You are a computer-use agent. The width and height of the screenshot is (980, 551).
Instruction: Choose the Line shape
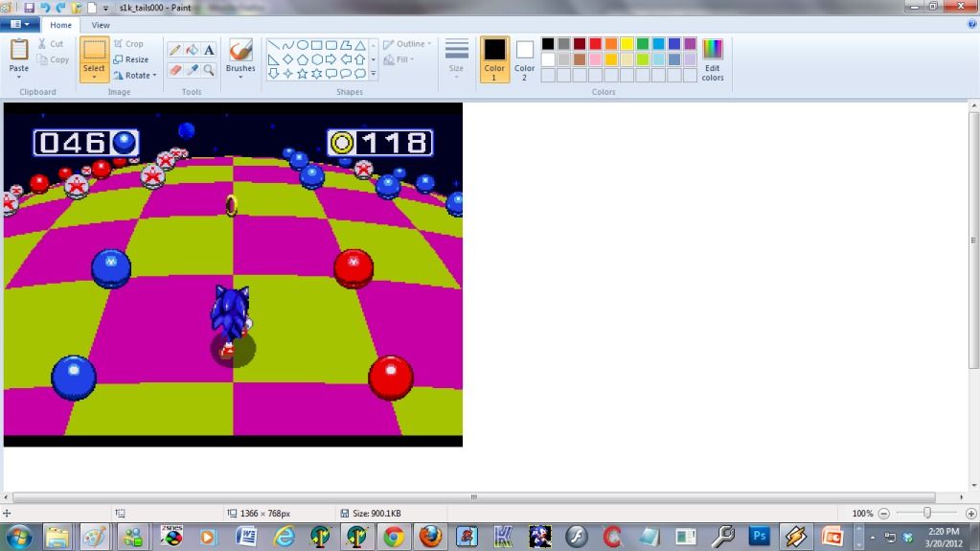[x=274, y=45]
